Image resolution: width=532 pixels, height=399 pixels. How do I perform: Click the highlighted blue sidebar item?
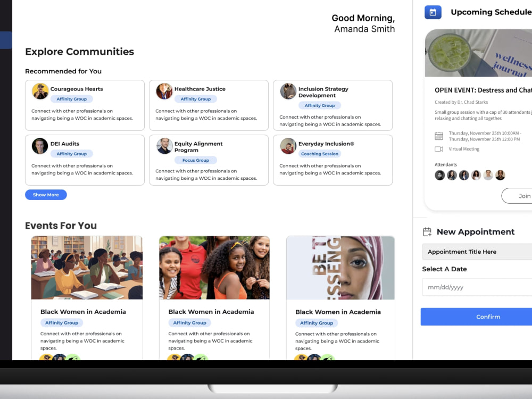(x=6, y=40)
